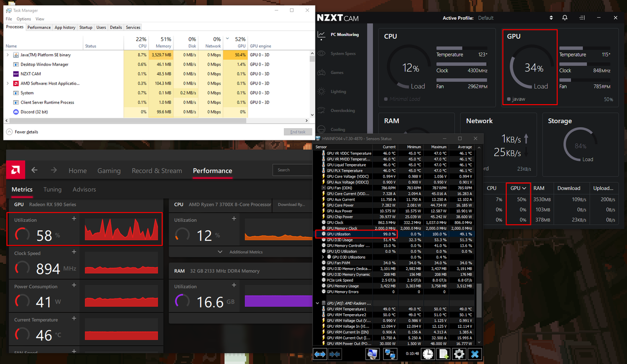Open the GPU dropdown in NZXT CAM stats table
The width and height of the screenshot is (627, 364).
tap(518, 187)
